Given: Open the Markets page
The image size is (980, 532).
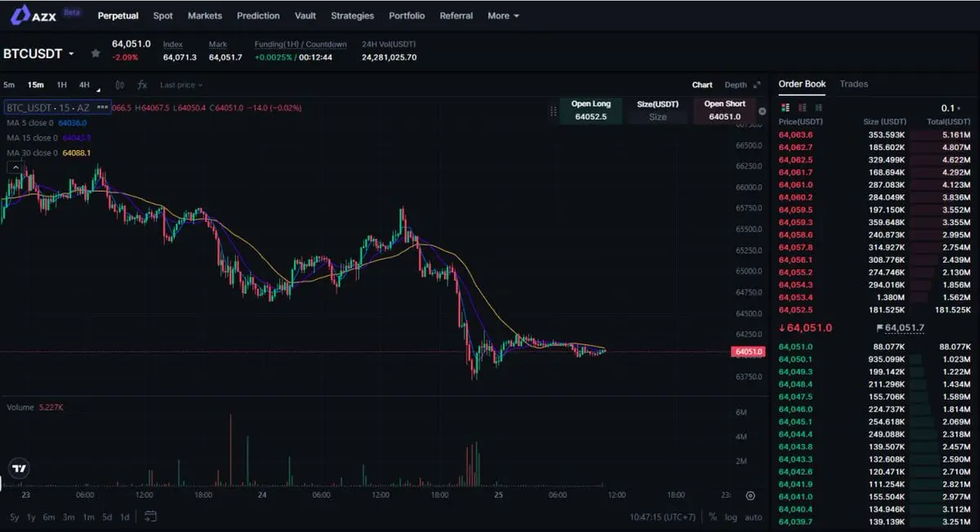Looking at the screenshot, I should click(x=204, y=16).
